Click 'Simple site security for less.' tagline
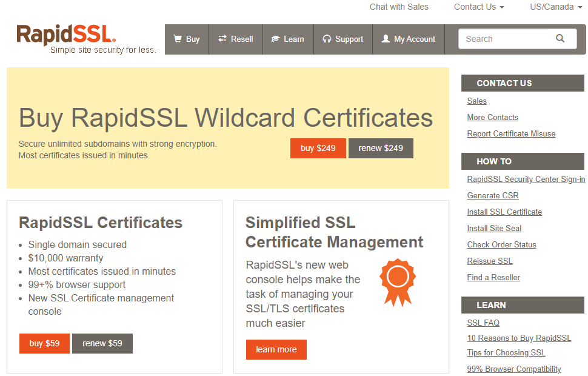The image size is (588, 376). (103, 50)
